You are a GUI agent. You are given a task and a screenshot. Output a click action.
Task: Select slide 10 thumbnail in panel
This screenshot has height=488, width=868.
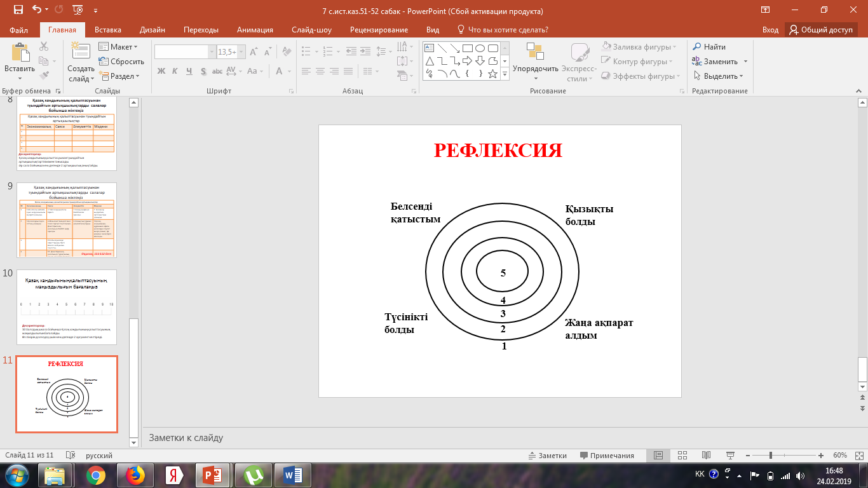pyautogui.click(x=67, y=307)
